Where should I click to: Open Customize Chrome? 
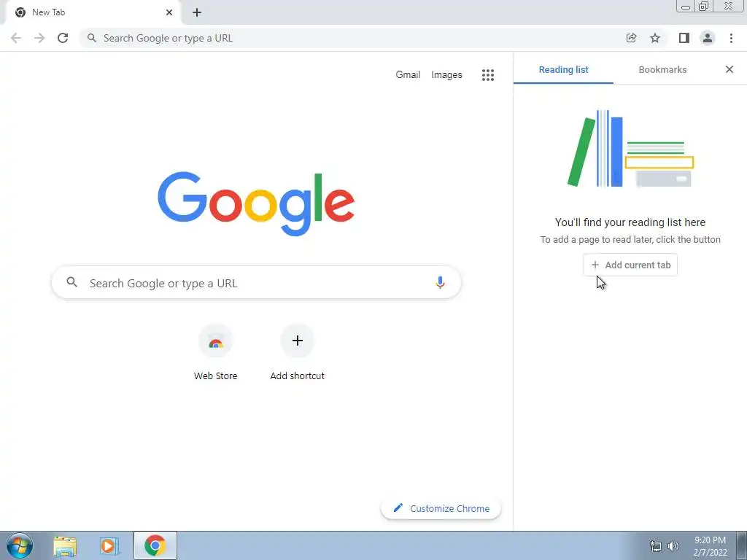click(x=441, y=508)
